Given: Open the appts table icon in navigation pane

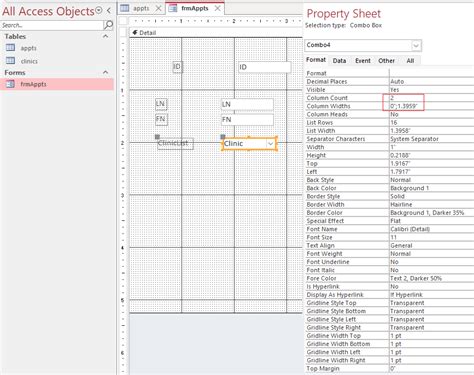Looking at the screenshot, I should click(x=11, y=48).
